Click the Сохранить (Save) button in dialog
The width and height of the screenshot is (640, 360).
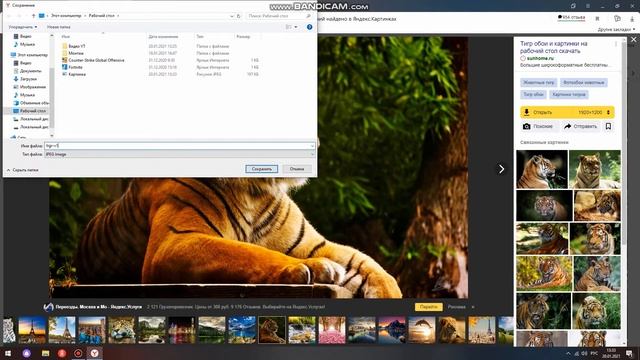pos(262,169)
